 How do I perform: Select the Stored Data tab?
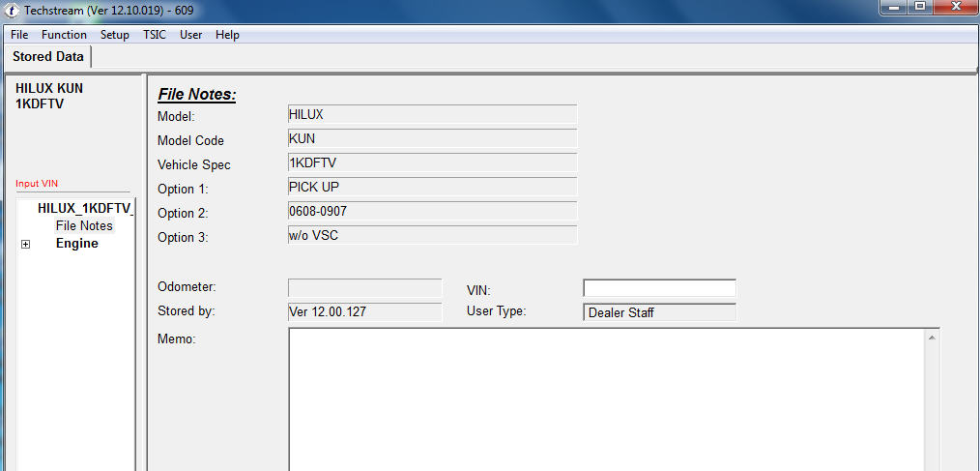tap(48, 56)
